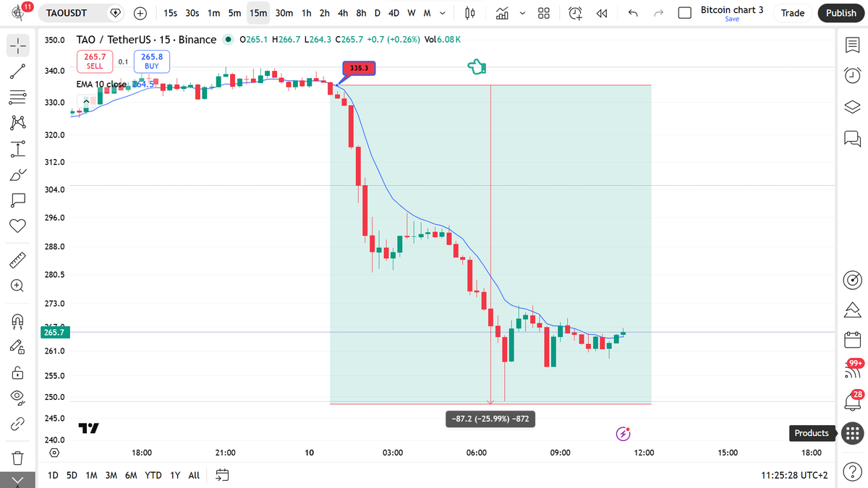This screenshot has width=868, height=488.
Task: Select the YTD date range
Action: click(153, 475)
